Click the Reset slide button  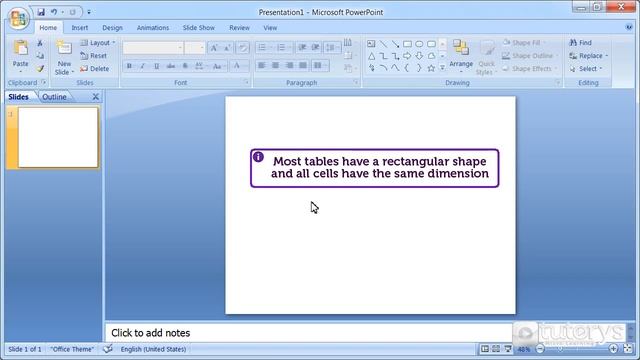(x=94, y=56)
